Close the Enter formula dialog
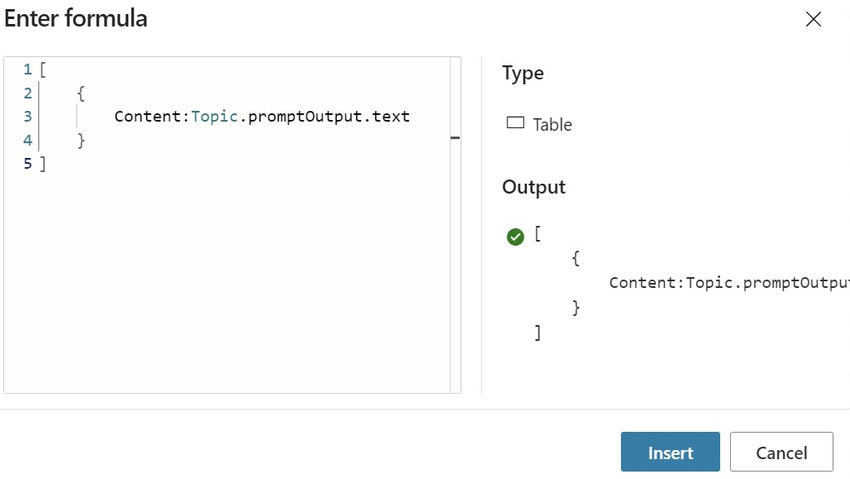This screenshot has height=479, width=850. (x=813, y=19)
